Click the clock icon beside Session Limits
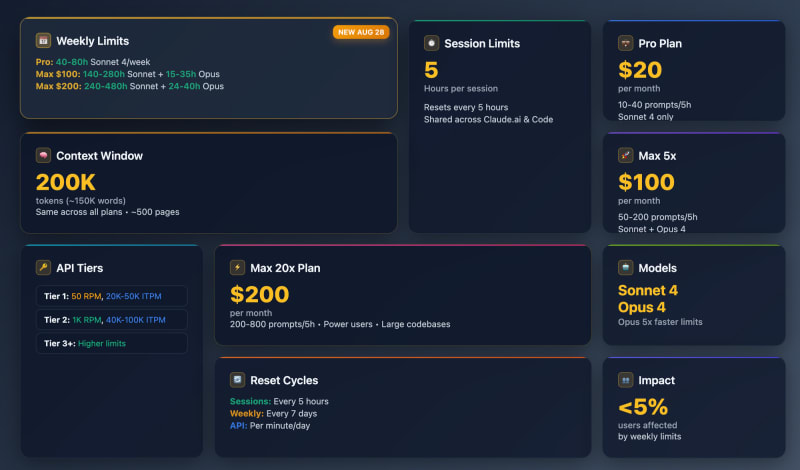This screenshot has height=470, width=800. click(x=431, y=43)
